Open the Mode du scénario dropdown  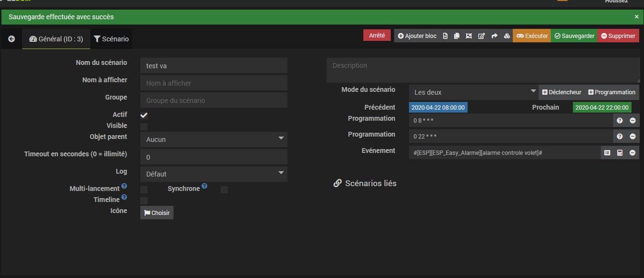click(x=473, y=92)
